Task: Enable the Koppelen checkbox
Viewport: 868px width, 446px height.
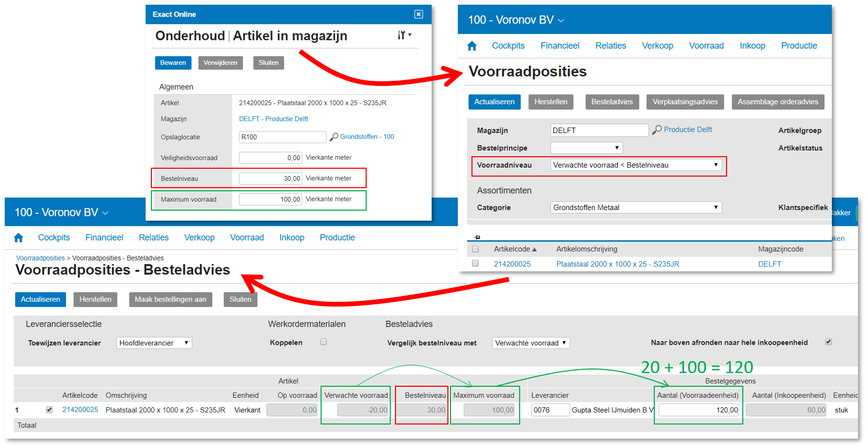Action: pos(323,342)
